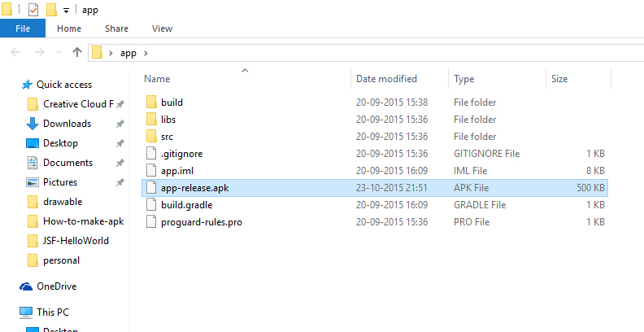The image size is (644, 332).
Task: Click the 'src' folder name
Action: 167,136
